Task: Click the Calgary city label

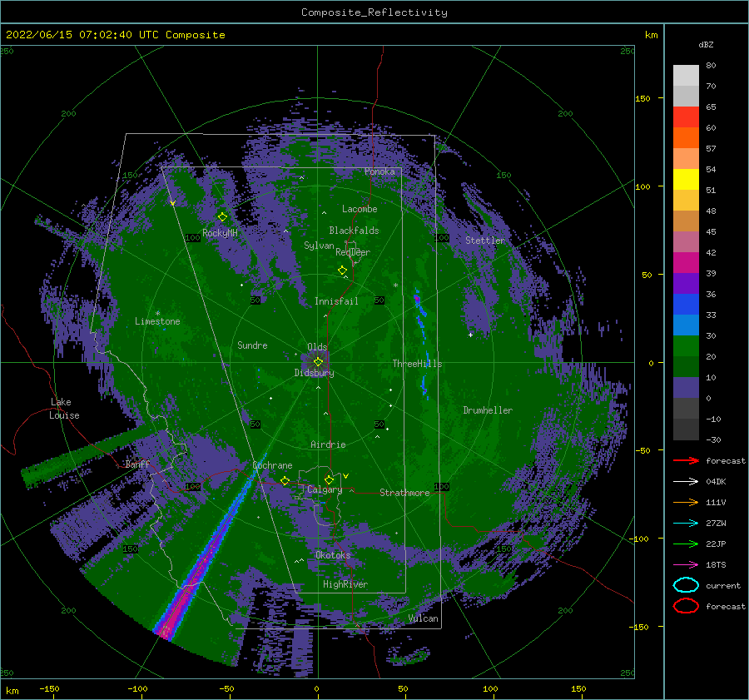Action: tap(325, 489)
